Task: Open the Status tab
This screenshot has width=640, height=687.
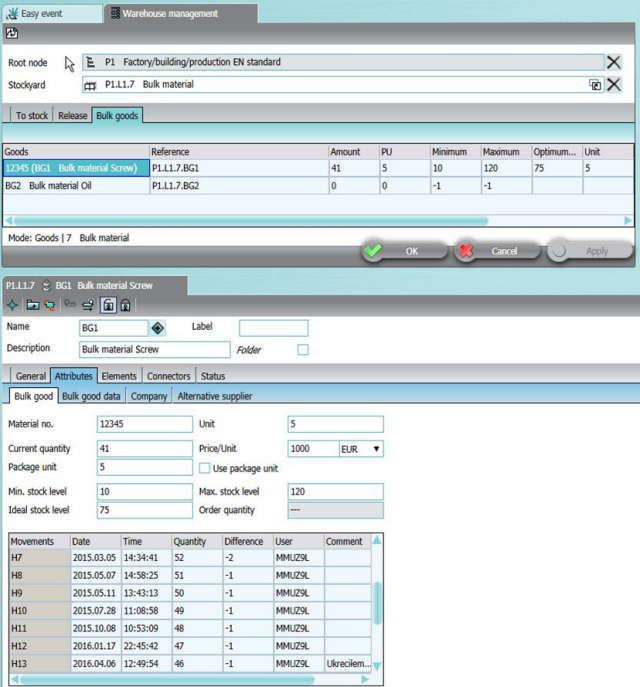Action: tap(213, 376)
